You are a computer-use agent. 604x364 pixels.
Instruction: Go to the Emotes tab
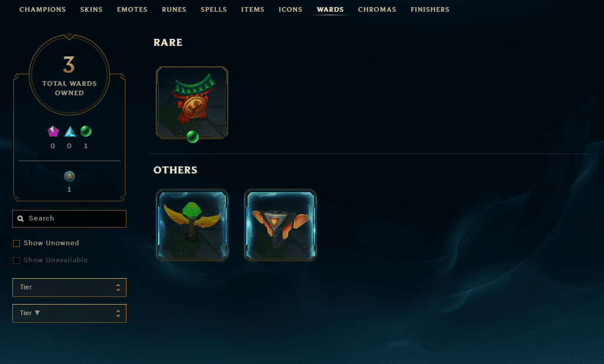132,9
